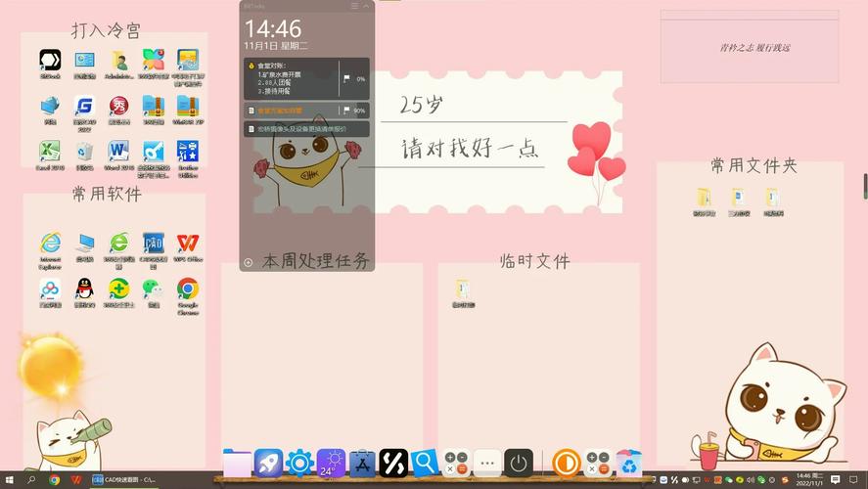Open the Windows Start menu

(x=9, y=480)
